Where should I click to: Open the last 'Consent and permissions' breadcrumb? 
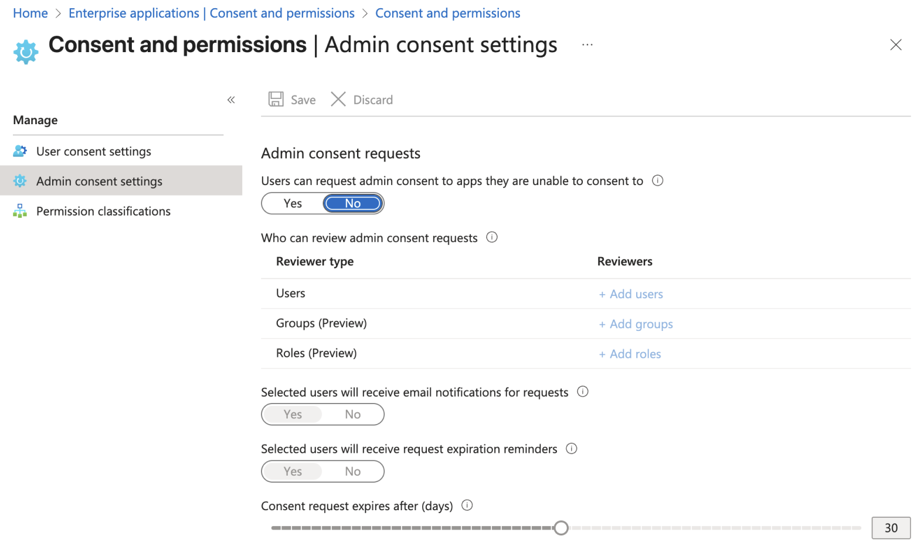(x=448, y=13)
